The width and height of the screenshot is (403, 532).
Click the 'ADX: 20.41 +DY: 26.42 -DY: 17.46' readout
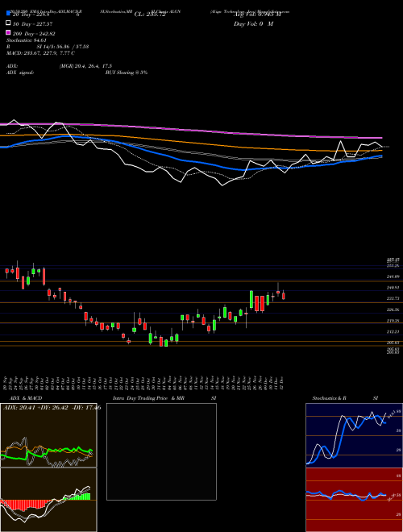tap(52, 408)
